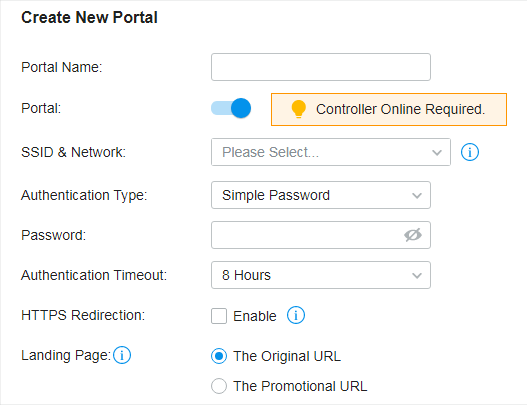The image size is (527, 405).
Task: Click the chevron arrow beside Please Select
Action: (x=437, y=153)
